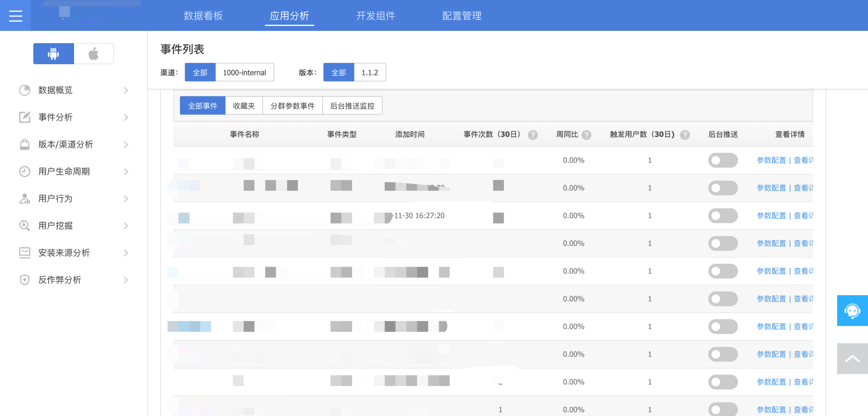Select the 全部事件 tab
Image resolution: width=868 pixels, height=416 pixels.
(202, 106)
